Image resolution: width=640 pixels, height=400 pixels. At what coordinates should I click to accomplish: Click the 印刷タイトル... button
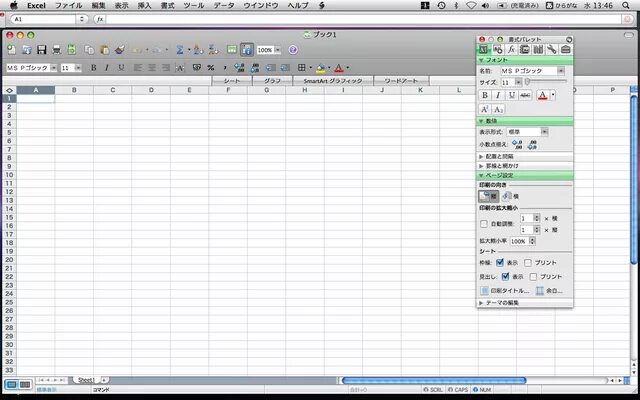tap(504, 291)
